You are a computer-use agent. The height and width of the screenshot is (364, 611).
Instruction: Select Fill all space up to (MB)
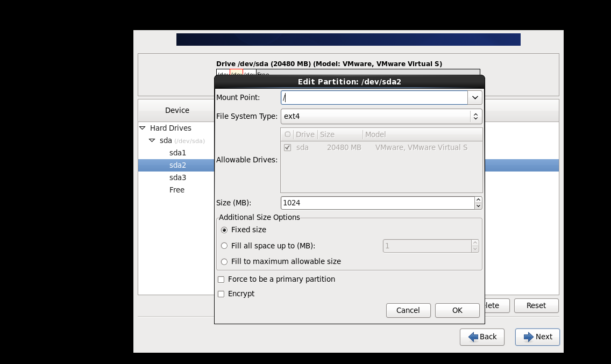coord(224,246)
